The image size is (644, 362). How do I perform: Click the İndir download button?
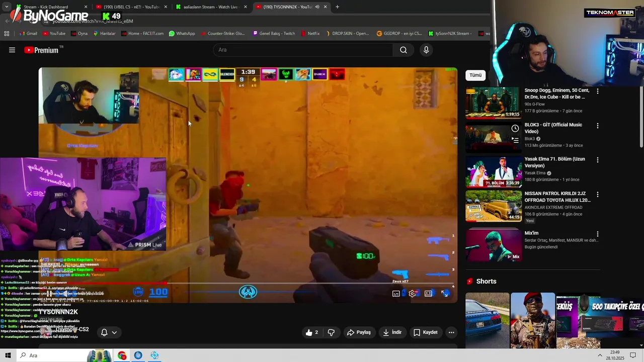392,332
